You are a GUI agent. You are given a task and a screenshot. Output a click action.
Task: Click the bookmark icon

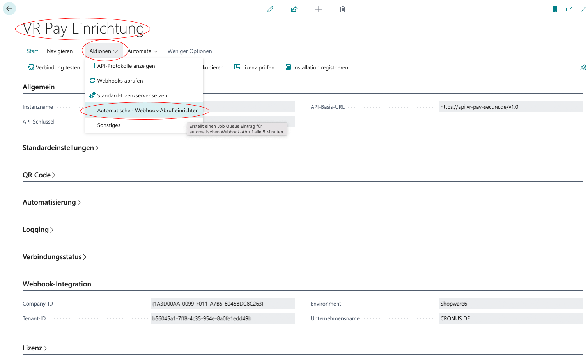(x=555, y=9)
